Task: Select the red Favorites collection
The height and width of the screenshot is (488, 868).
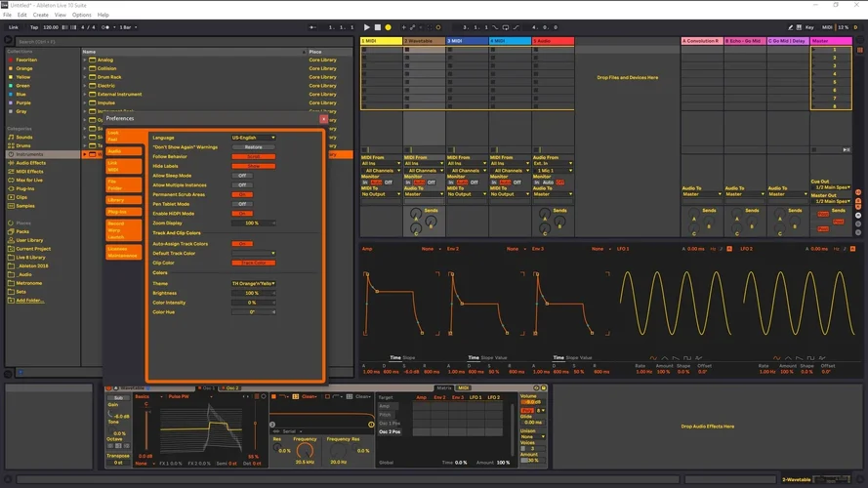Action: [25, 60]
